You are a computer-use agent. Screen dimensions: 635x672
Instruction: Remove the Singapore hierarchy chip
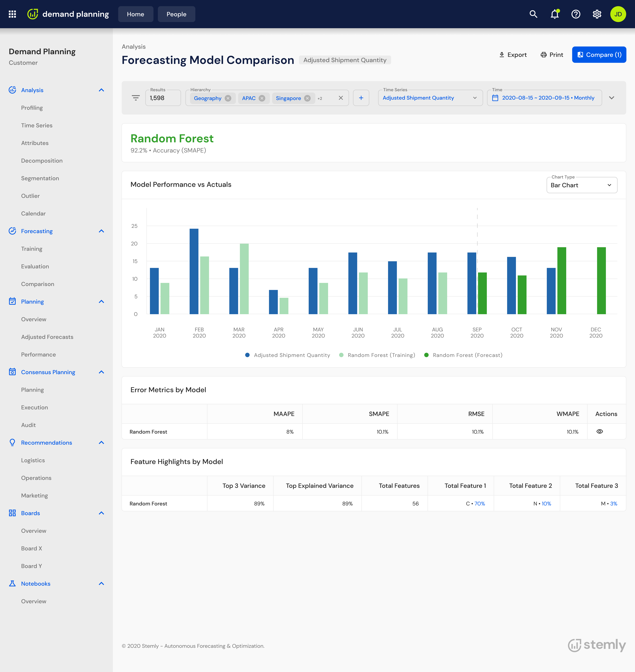(x=307, y=98)
